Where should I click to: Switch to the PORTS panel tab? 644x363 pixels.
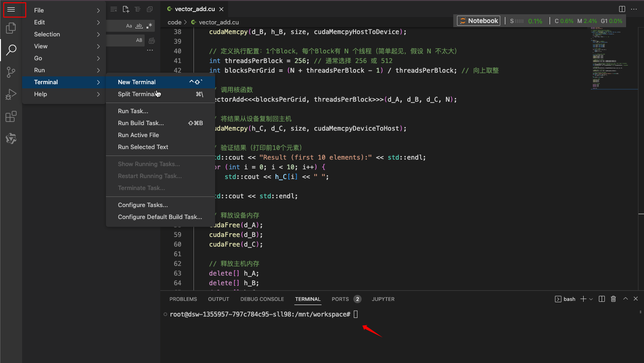[x=346, y=299]
